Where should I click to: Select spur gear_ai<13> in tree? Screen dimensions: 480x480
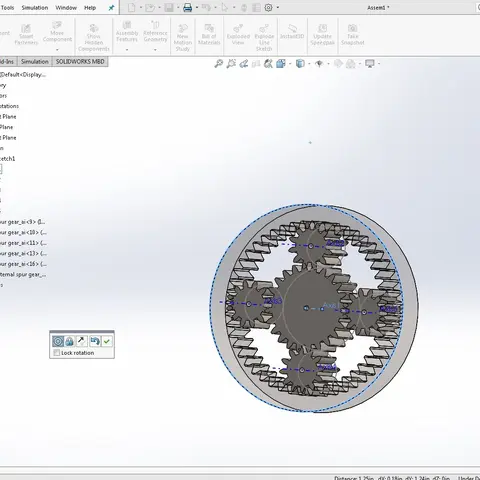click(x=23, y=253)
